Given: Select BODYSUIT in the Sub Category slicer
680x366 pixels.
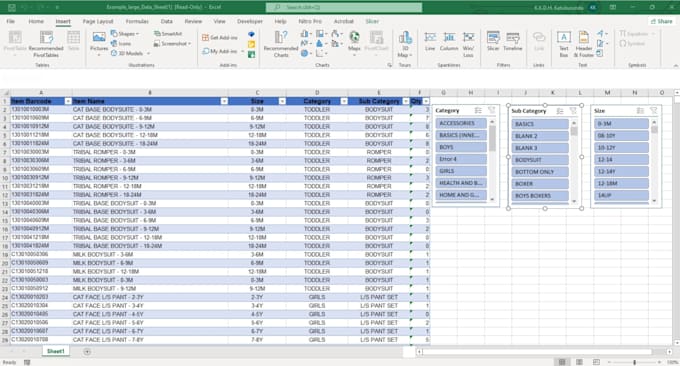Looking at the screenshot, I should [540, 160].
